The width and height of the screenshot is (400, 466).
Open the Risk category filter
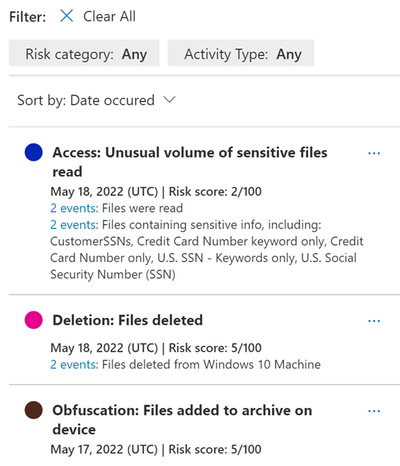pos(84,53)
